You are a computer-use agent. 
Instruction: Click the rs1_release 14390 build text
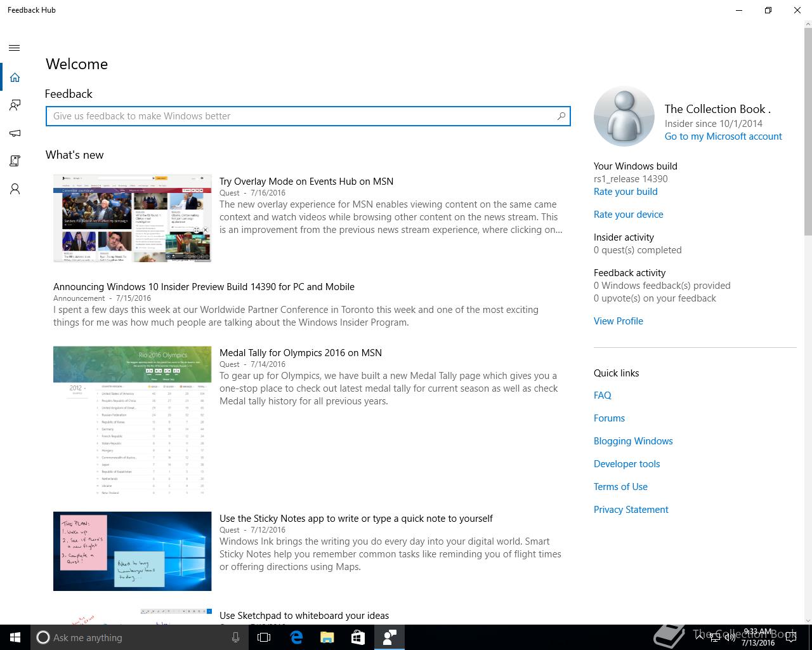[x=631, y=179]
